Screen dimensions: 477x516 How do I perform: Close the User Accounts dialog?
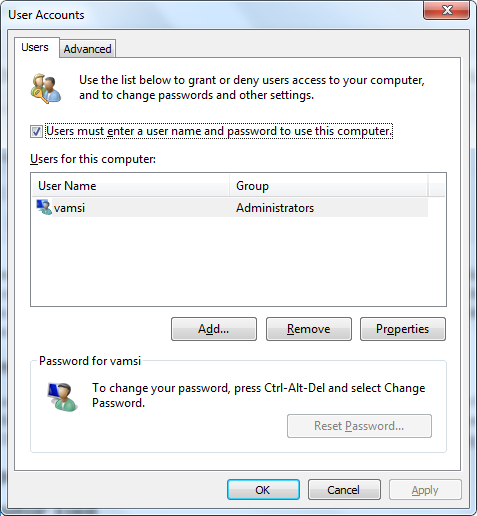click(446, 10)
